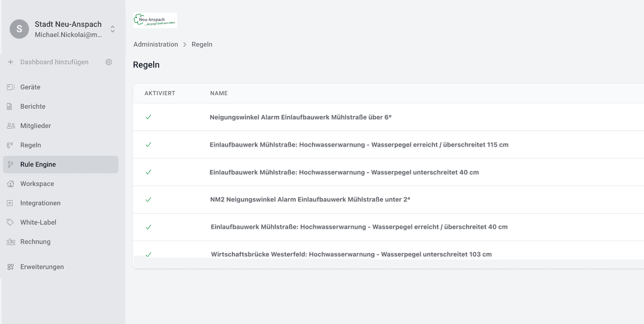
Task: Click the Integrationen plus-box icon
Action: (x=10, y=203)
